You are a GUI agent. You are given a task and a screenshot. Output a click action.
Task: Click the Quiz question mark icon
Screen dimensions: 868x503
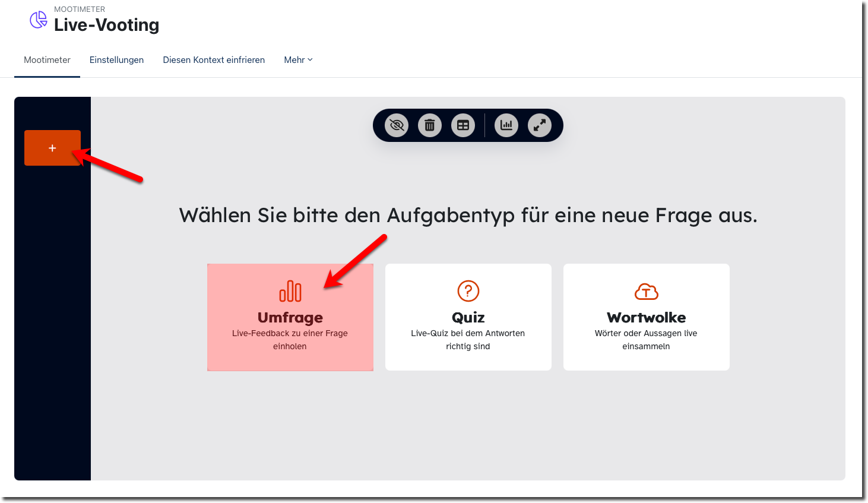click(468, 291)
